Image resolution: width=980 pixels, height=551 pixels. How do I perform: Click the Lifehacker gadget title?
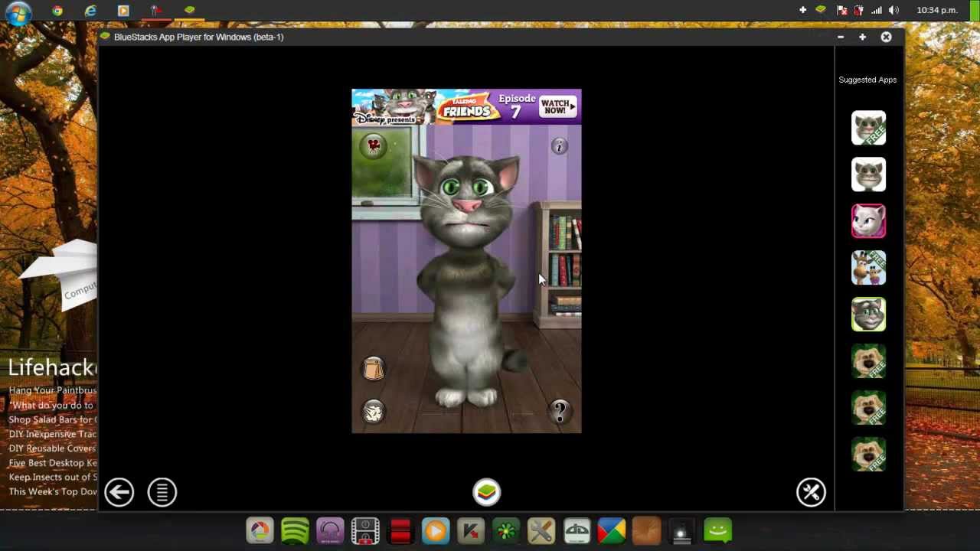(x=52, y=367)
